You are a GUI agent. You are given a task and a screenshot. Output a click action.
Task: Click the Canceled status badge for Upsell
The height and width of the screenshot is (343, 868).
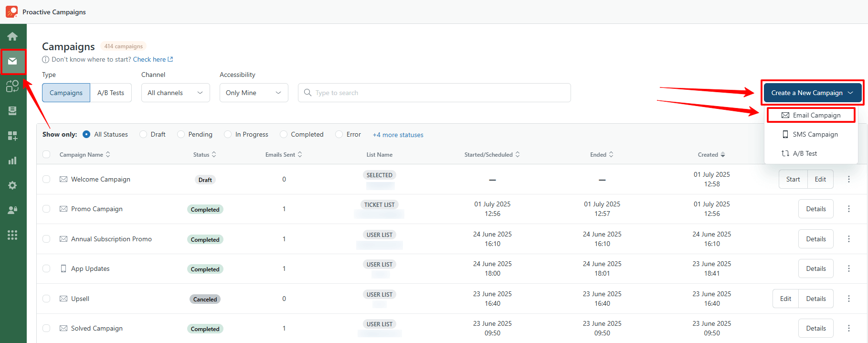tap(205, 299)
